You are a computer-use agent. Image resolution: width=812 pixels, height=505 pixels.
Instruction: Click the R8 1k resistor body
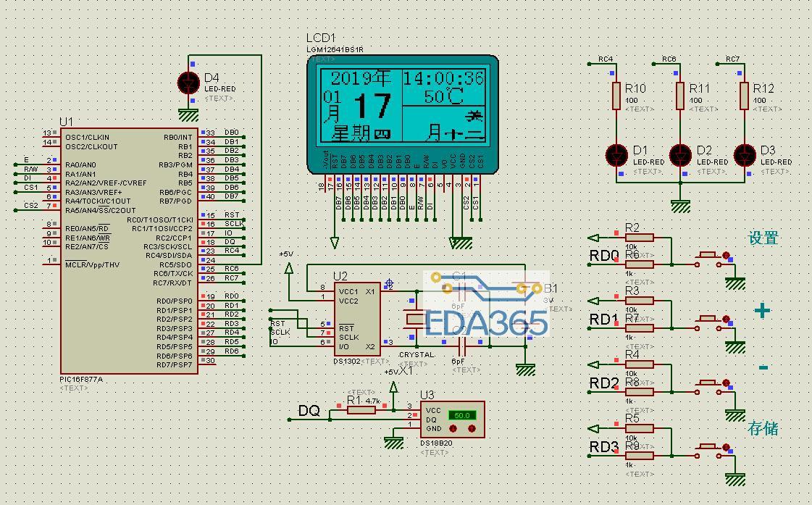640,392
